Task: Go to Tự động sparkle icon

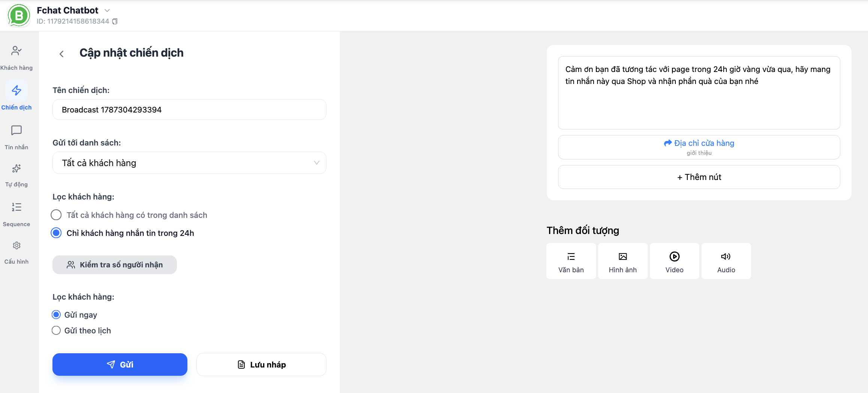Action: point(16,168)
